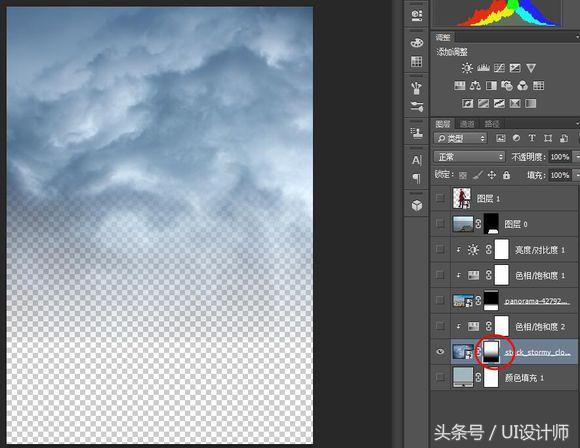
Task: Select the 颜色填充 1 color fill swatch thumbnail
Action: tap(463, 377)
